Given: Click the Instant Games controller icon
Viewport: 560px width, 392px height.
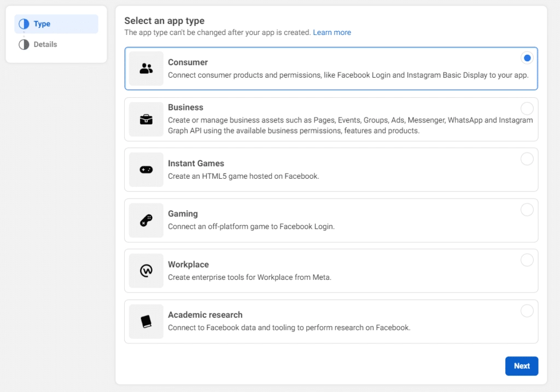Looking at the screenshot, I should click(146, 170).
